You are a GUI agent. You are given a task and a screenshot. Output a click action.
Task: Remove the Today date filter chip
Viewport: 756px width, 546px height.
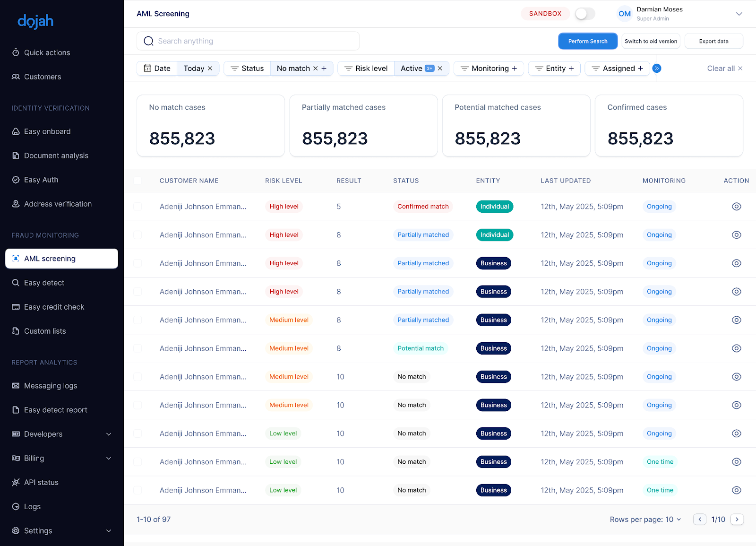[210, 69]
